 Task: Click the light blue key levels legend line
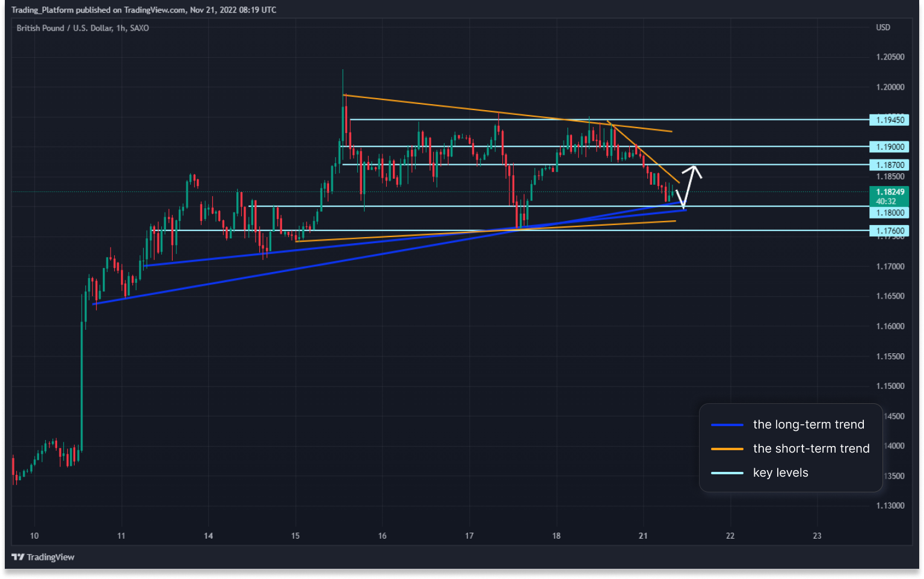pyautogui.click(x=727, y=473)
